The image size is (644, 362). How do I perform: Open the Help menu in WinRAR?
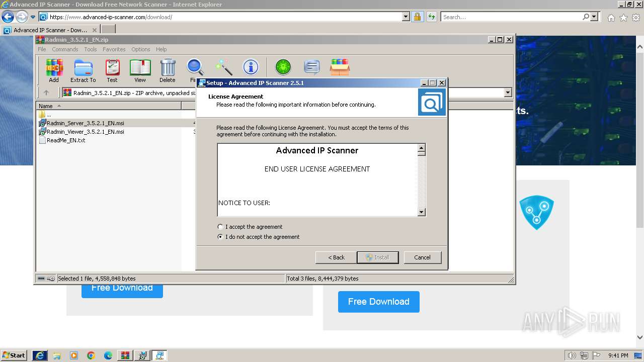[161, 49]
